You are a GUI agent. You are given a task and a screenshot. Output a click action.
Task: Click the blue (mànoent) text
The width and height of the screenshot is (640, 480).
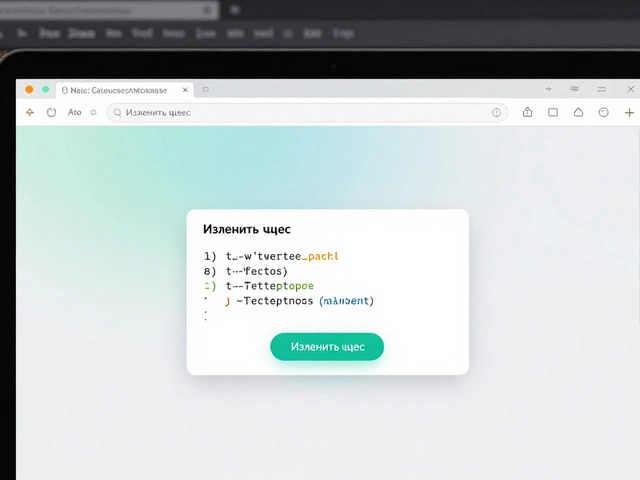point(347,301)
